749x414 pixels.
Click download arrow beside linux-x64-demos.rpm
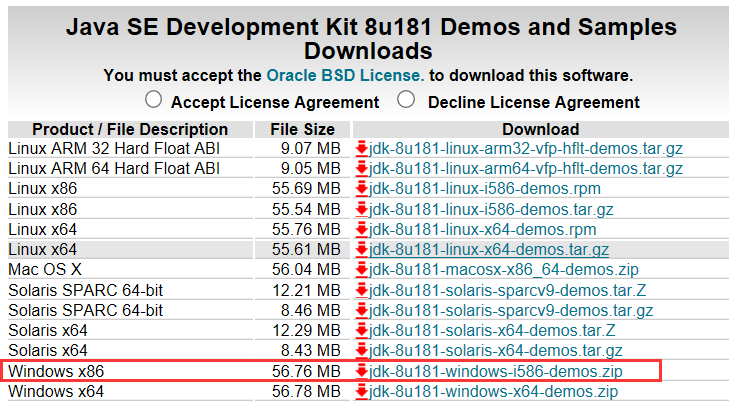362,229
